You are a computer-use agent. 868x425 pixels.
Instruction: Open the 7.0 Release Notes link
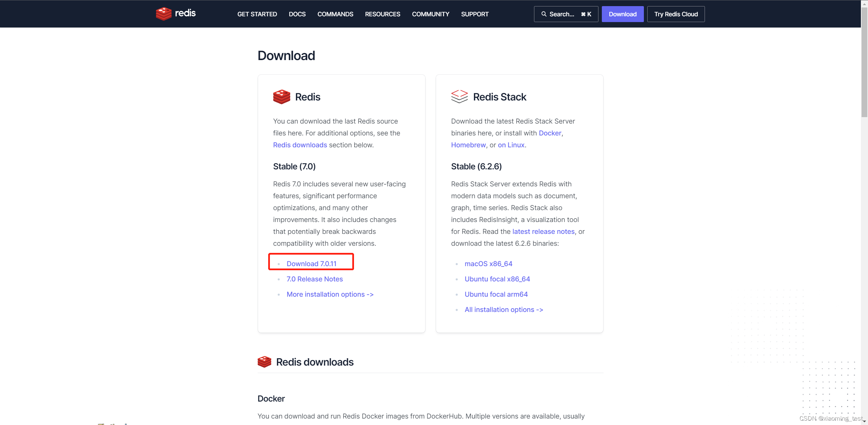click(315, 279)
